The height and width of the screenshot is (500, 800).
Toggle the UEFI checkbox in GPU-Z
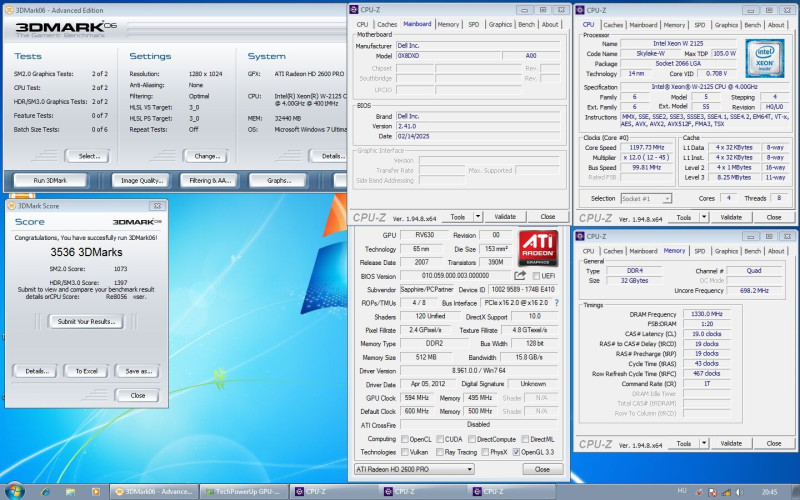click(535, 275)
